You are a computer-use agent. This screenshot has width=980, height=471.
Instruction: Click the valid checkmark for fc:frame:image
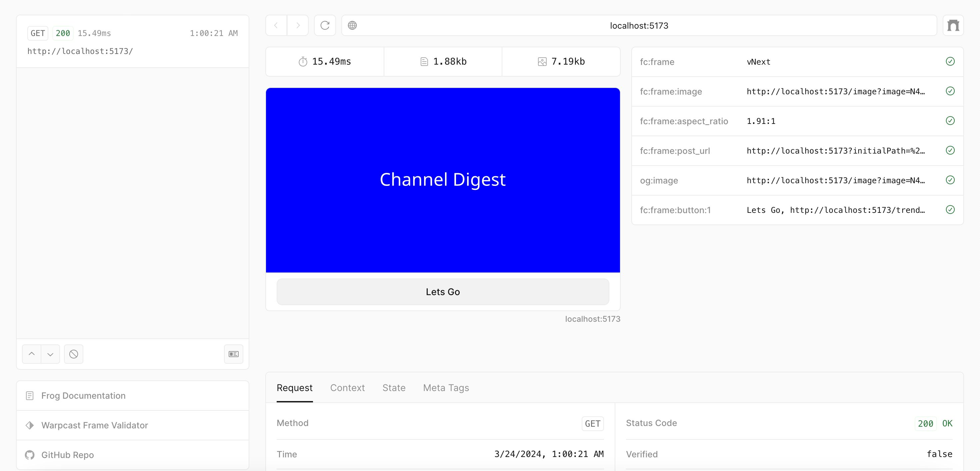(950, 91)
